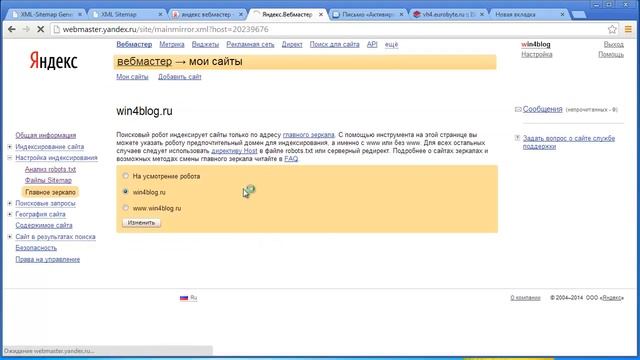Image resolution: width=640 pixels, height=360 pixels.
Task: Open the Безопасность sidebar link
Action: (36, 248)
